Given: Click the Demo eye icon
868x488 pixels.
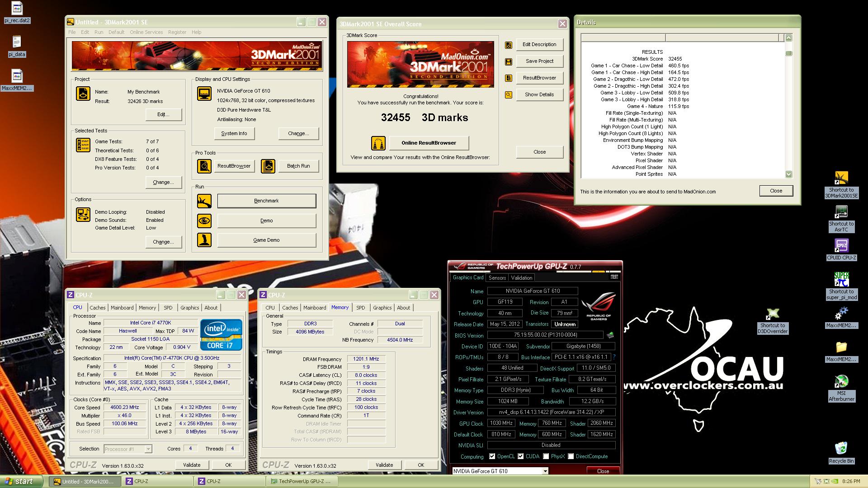Looking at the screenshot, I should click(204, 221).
